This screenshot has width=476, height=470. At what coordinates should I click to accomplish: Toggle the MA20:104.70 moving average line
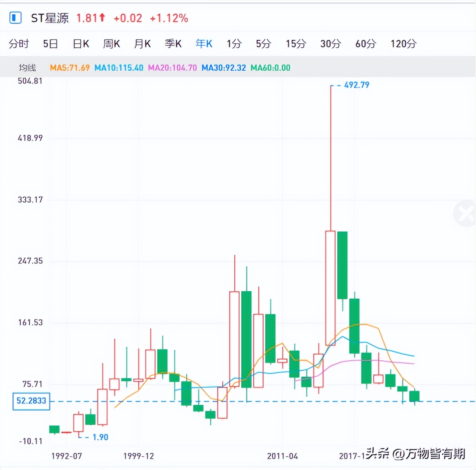172,68
